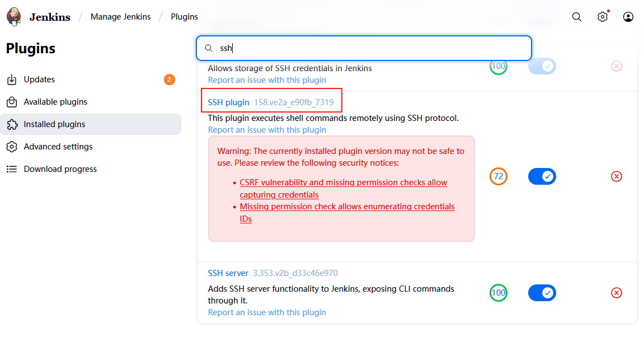Toggle the SSH credentials plugin switch
This screenshot has height=360, width=644.
(x=542, y=66)
